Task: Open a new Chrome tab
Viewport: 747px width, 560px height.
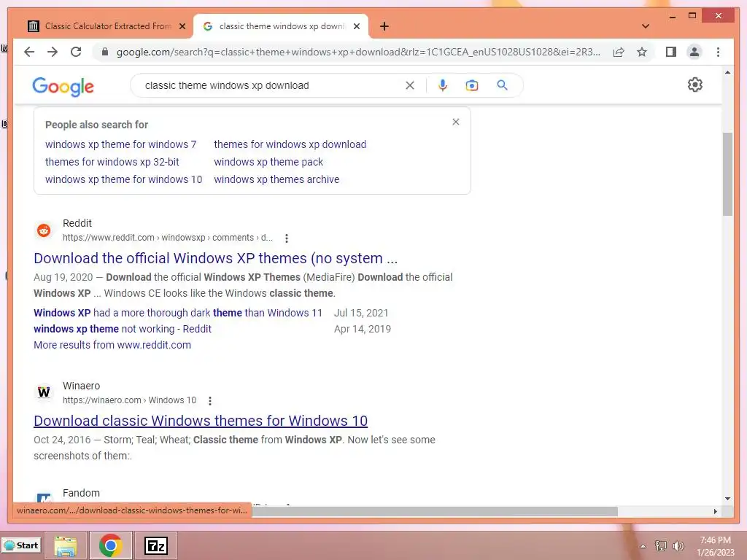Action: point(384,26)
